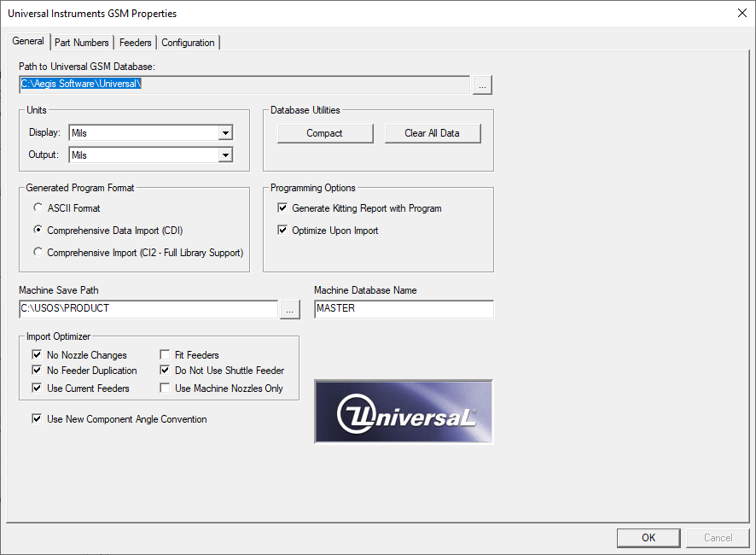The width and height of the screenshot is (756, 555).
Task: Switch to the Part Numbers tab
Action: click(81, 42)
